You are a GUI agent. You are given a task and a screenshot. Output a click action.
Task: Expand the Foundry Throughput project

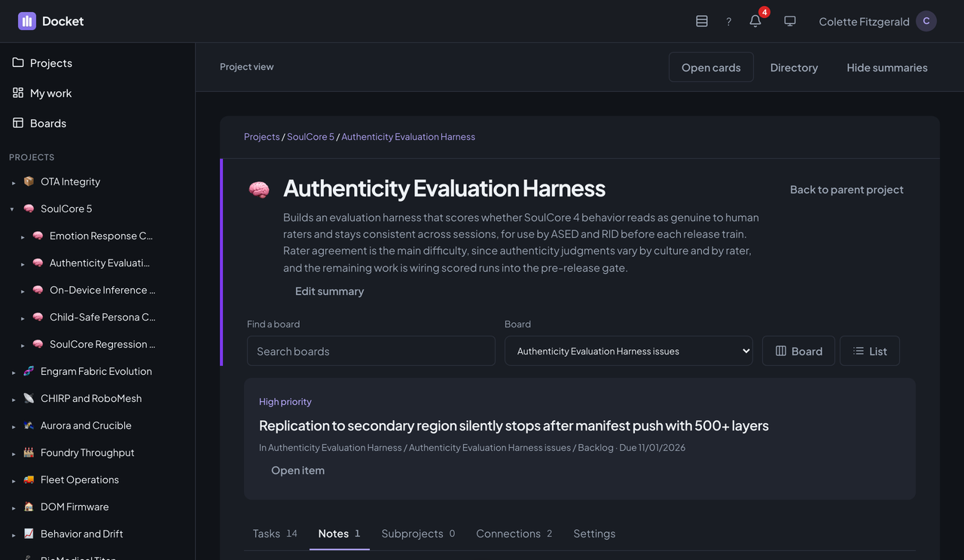coord(13,453)
